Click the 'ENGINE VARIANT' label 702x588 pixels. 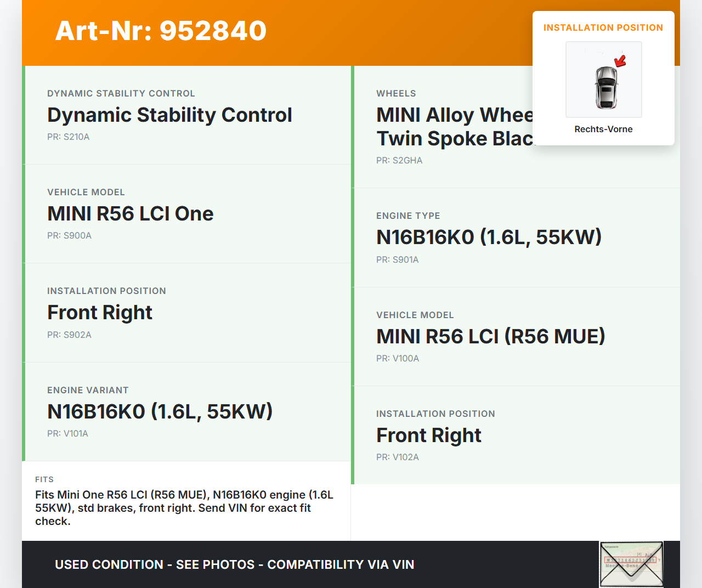pos(88,391)
